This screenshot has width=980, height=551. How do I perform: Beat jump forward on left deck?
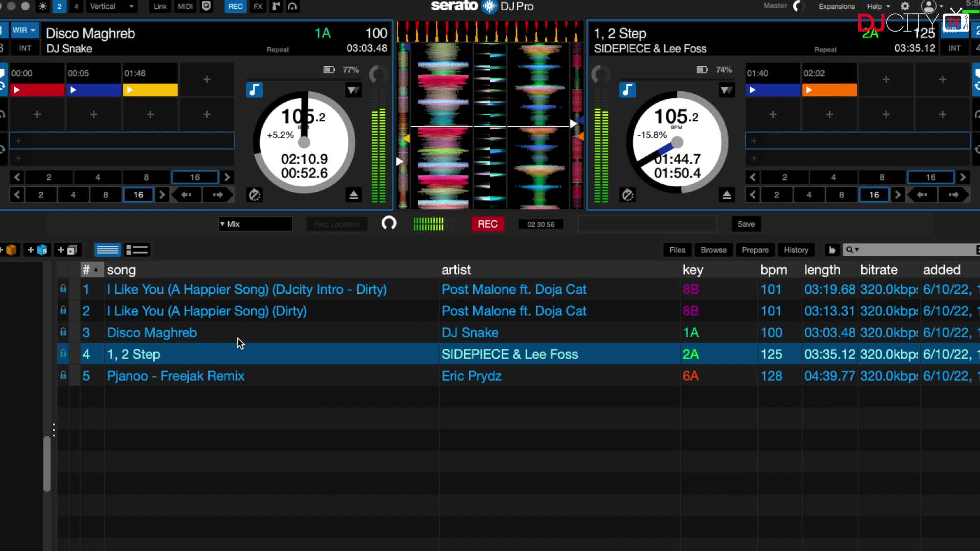[218, 195]
